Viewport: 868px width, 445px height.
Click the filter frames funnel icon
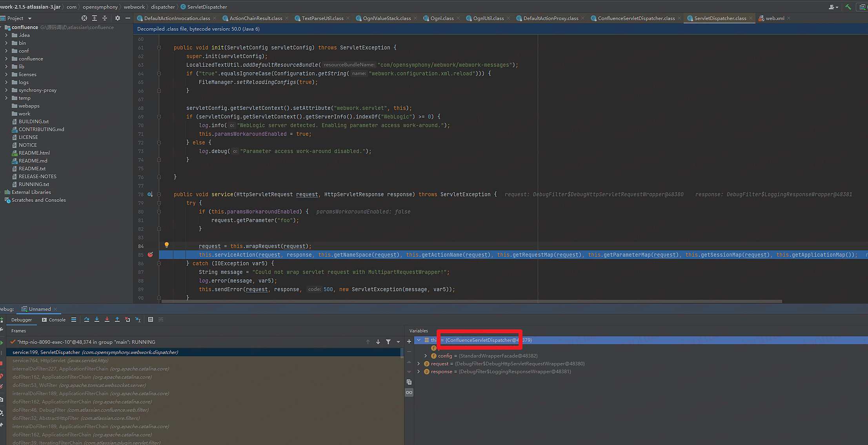[x=388, y=342]
